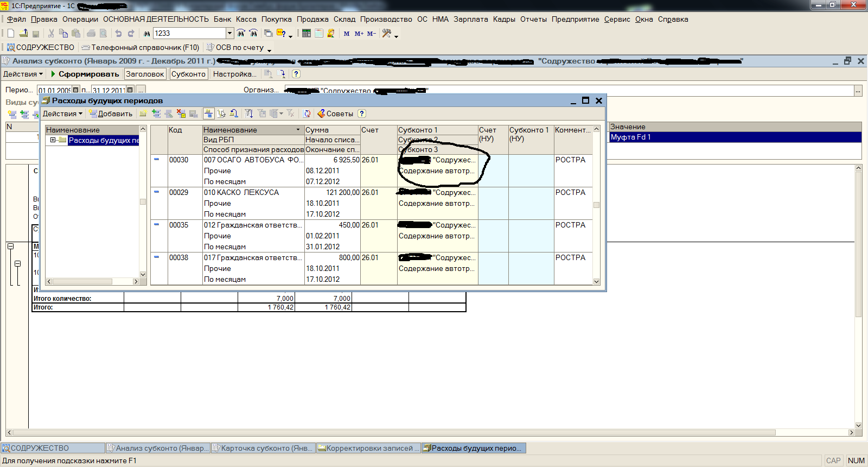Click calendar picker next to period end date
The height and width of the screenshot is (467, 868).
[x=130, y=90]
